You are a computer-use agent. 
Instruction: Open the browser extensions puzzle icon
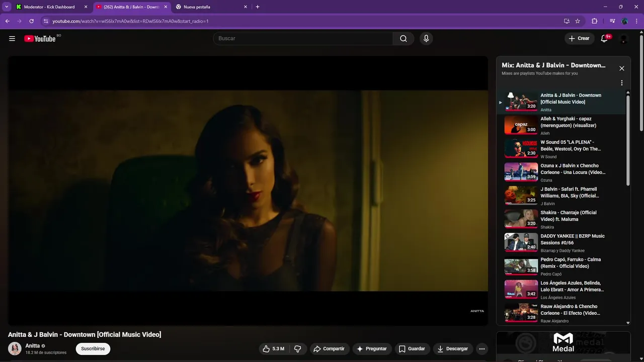click(x=595, y=21)
